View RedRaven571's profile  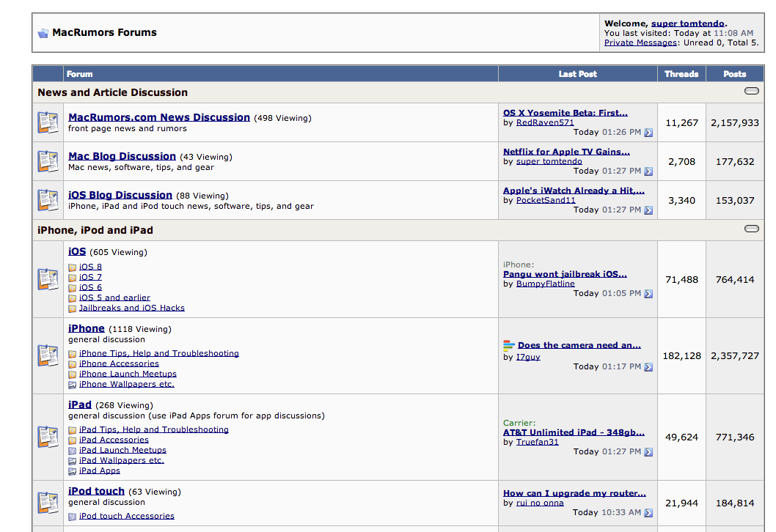coord(545,122)
